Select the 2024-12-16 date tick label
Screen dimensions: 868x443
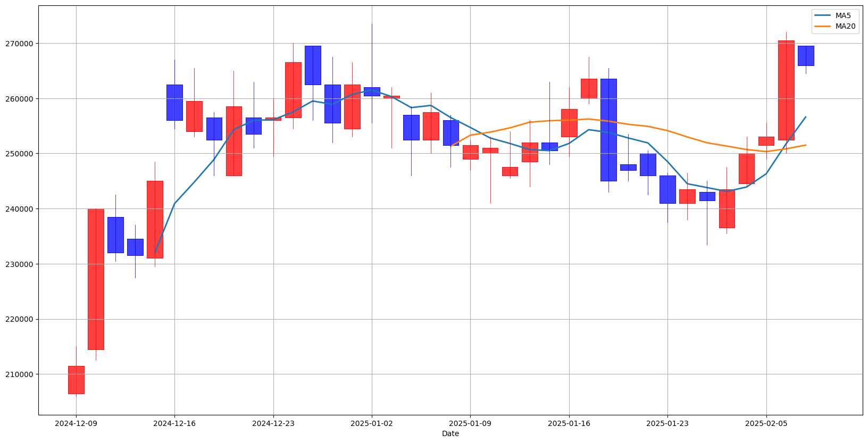[174, 424]
